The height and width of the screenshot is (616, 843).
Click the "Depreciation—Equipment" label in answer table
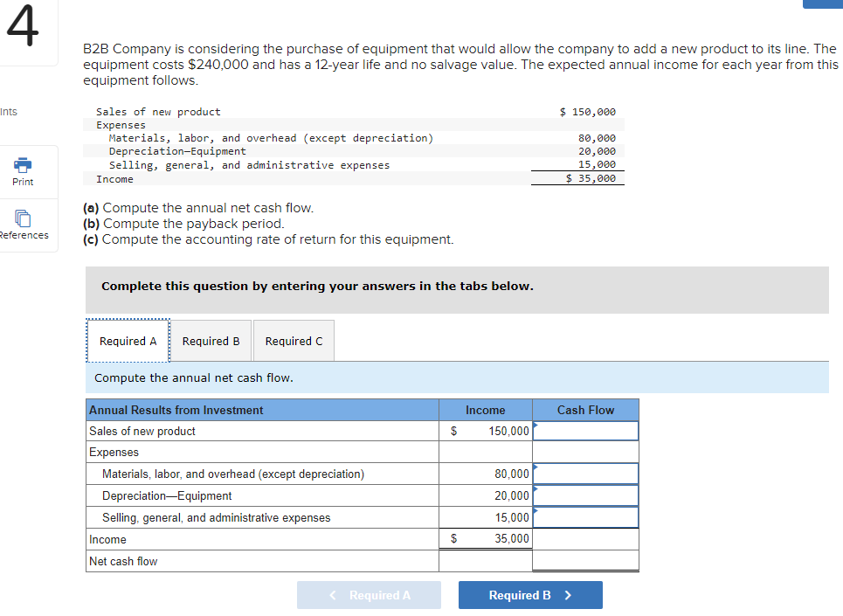tap(167, 495)
